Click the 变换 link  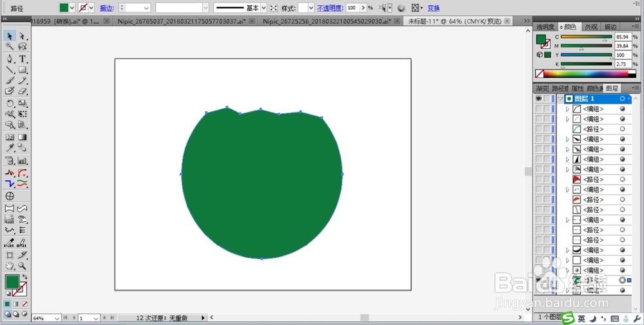[433, 8]
